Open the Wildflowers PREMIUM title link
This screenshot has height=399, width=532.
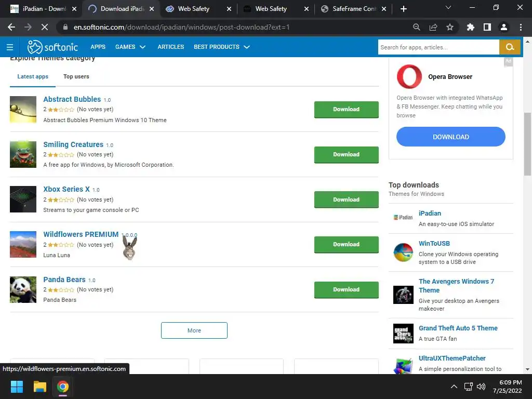tap(81, 234)
